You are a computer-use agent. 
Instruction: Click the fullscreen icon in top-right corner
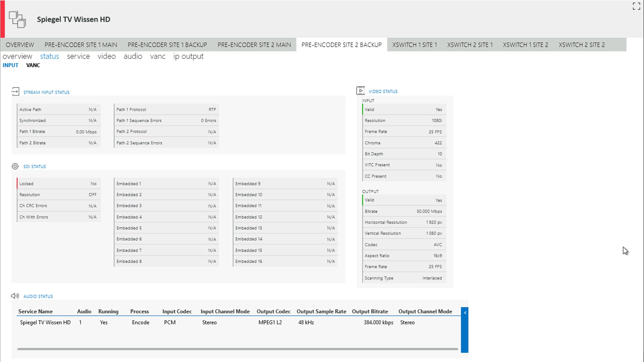point(636,6)
